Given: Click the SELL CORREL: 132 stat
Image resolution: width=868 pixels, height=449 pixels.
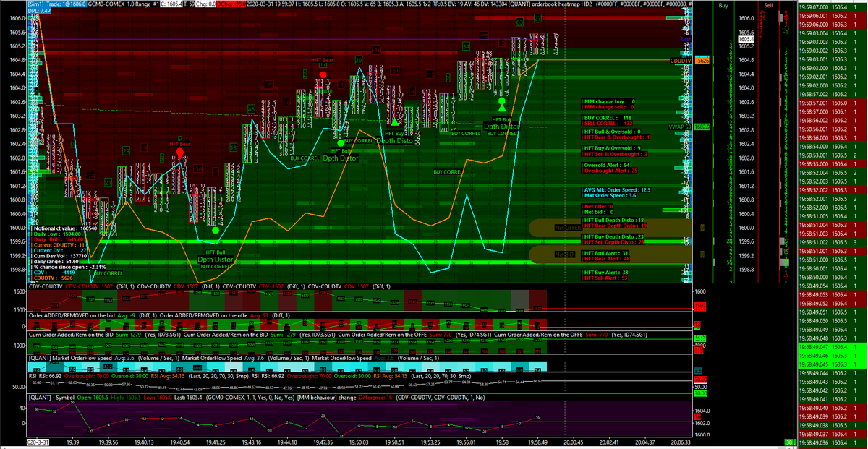Looking at the screenshot, I should (608, 123).
